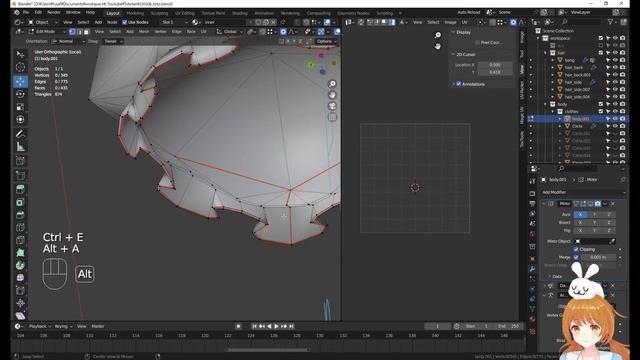Open the Add Modifier dropdown
Viewport: 640px width, 360px height.
click(x=583, y=192)
